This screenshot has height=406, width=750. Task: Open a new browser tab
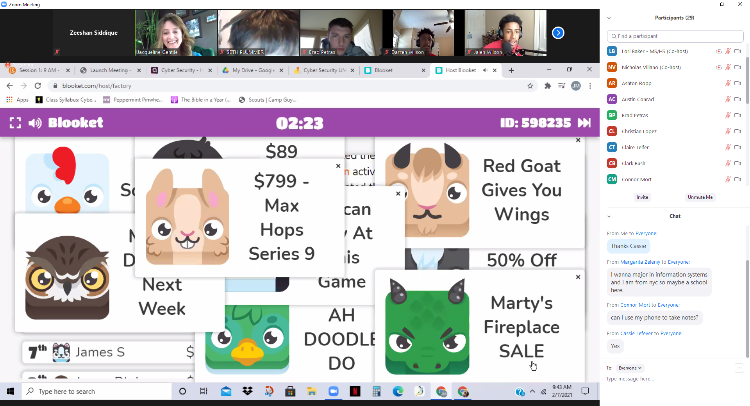tap(511, 70)
